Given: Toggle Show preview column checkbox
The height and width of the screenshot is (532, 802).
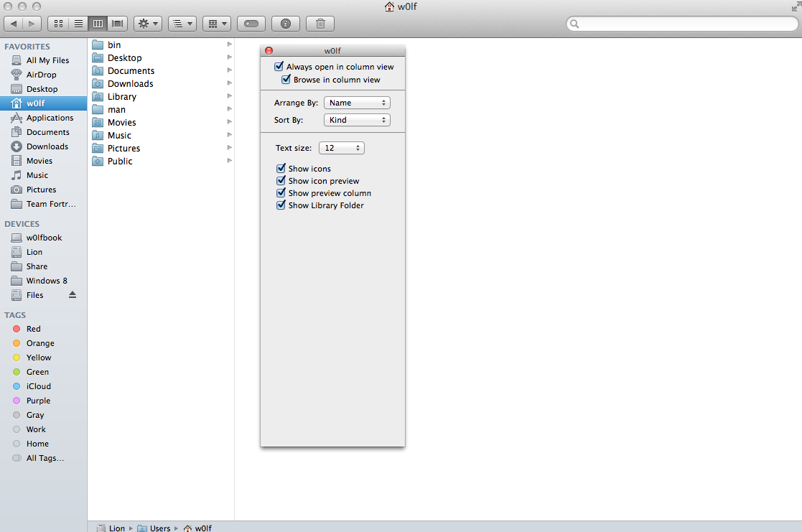Looking at the screenshot, I should pos(281,193).
